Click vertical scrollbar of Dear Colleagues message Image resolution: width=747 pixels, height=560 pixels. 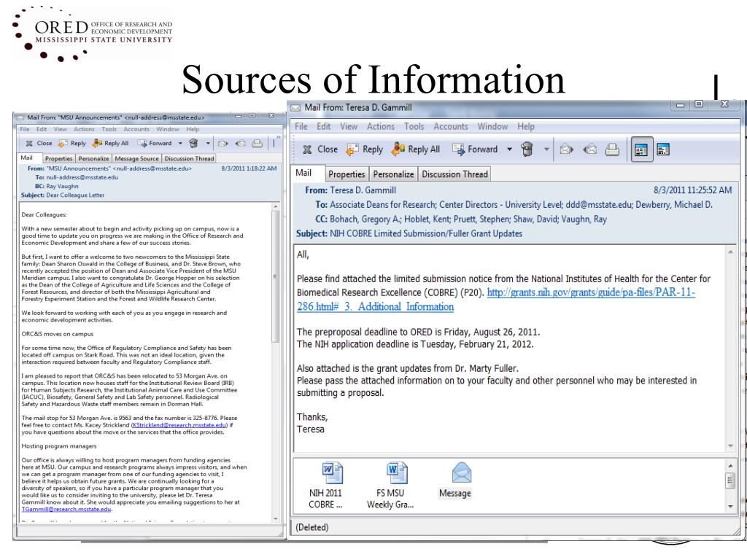[x=275, y=276]
